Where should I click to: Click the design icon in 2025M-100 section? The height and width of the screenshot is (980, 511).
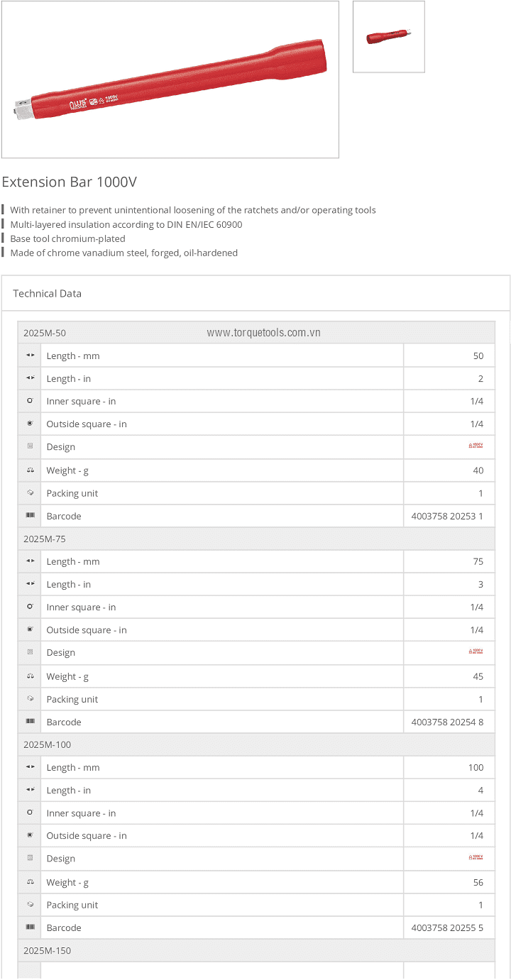tap(30, 858)
